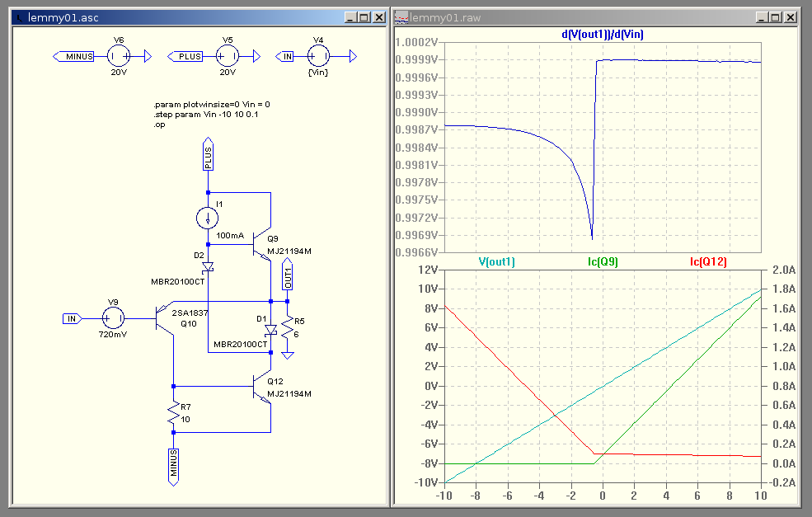Screen dimensions: 812x517
Task: Select the OUT1 output flag
Action: [x=288, y=274]
